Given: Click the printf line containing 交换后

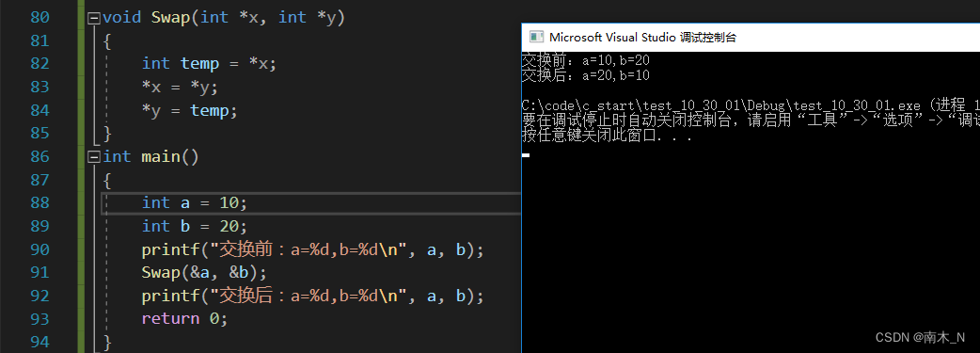Looking at the screenshot, I should tap(313, 296).
